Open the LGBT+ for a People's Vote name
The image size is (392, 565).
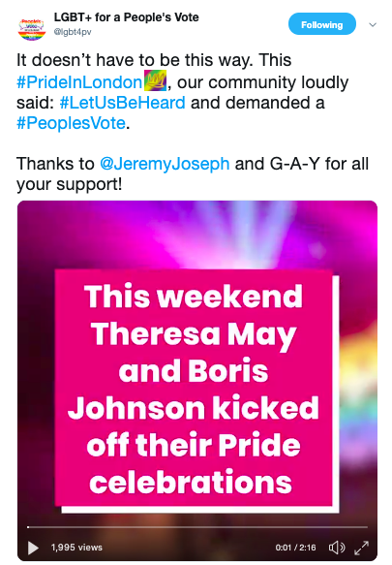click(127, 16)
